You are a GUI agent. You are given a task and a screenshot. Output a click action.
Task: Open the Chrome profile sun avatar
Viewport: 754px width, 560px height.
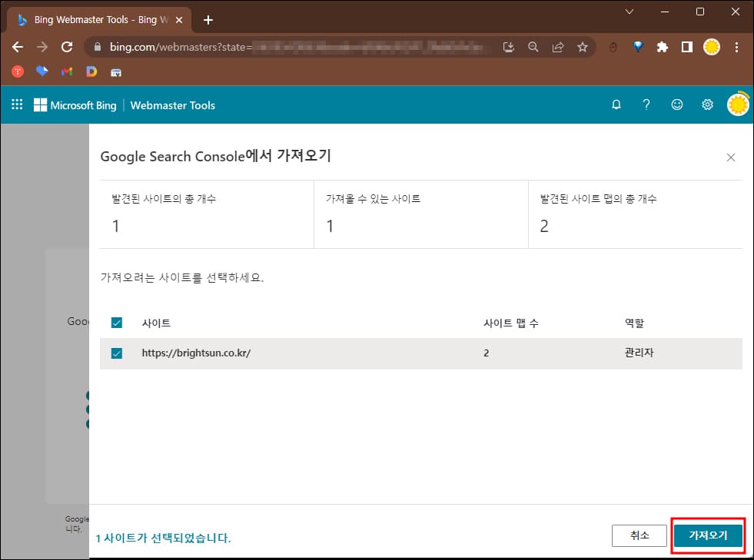point(711,47)
